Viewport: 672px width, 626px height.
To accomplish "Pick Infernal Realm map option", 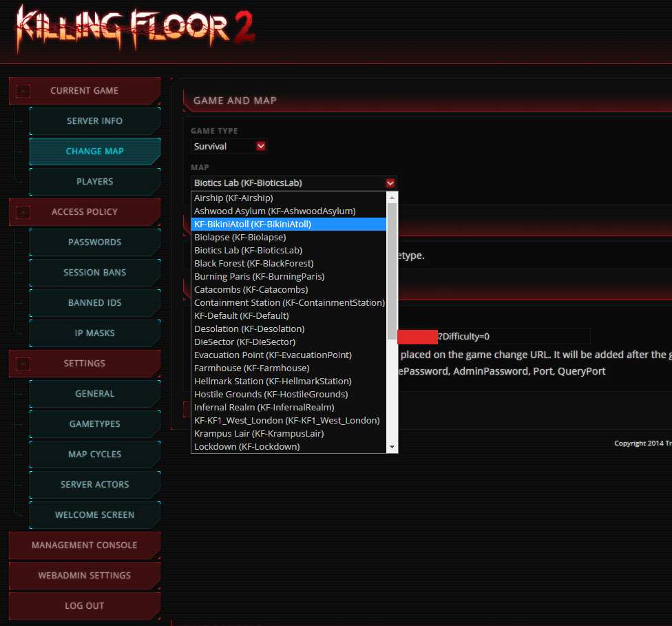I will pos(288,407).
